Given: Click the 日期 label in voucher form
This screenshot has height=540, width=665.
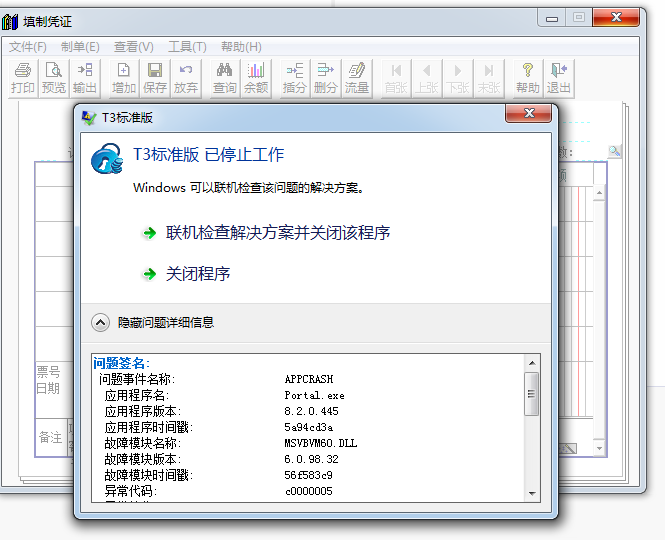Looking at the screenshot, I should [x=48, y=388].
